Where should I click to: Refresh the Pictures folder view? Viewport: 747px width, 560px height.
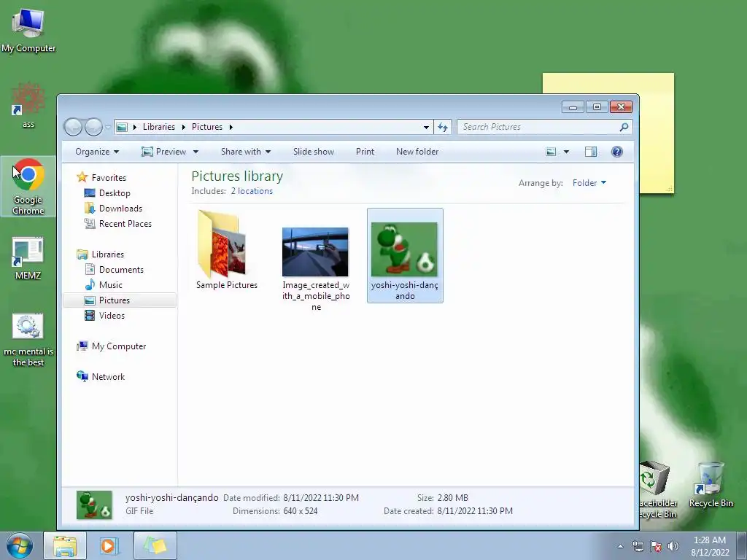[443, 127]
